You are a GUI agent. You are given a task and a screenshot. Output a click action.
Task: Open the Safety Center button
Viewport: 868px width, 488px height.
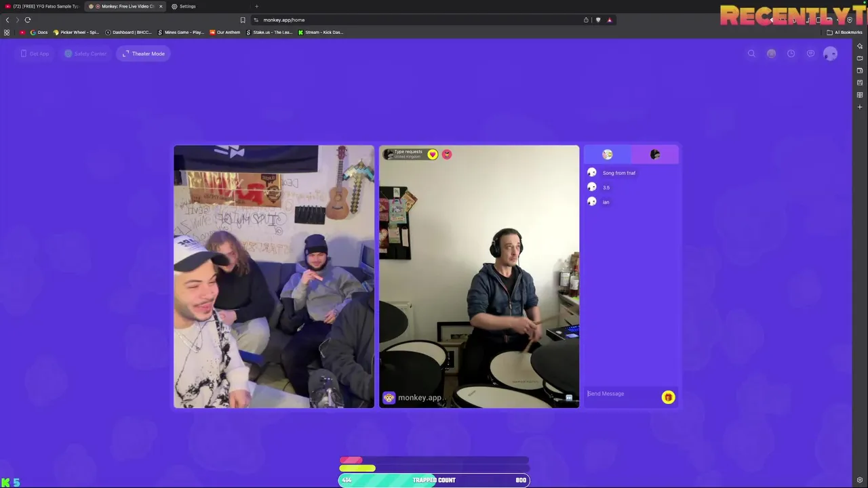(x=85, y=54)
